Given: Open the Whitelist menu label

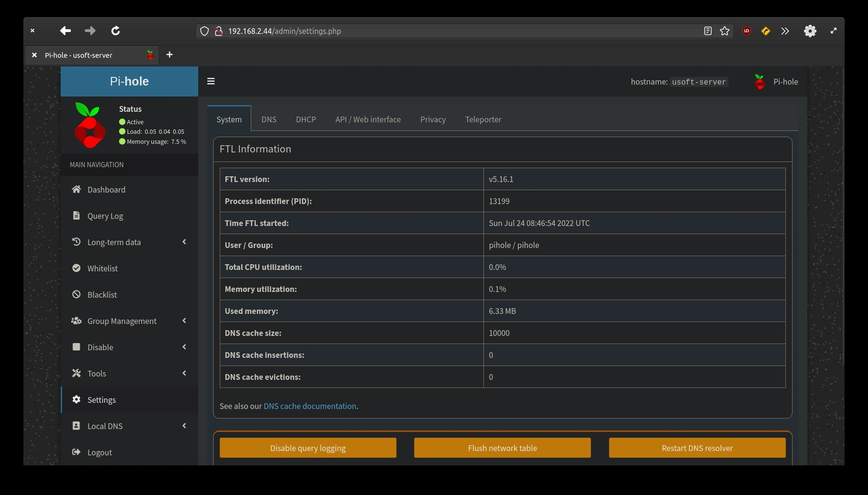Looking at the screenshot, I should point(102,269).
